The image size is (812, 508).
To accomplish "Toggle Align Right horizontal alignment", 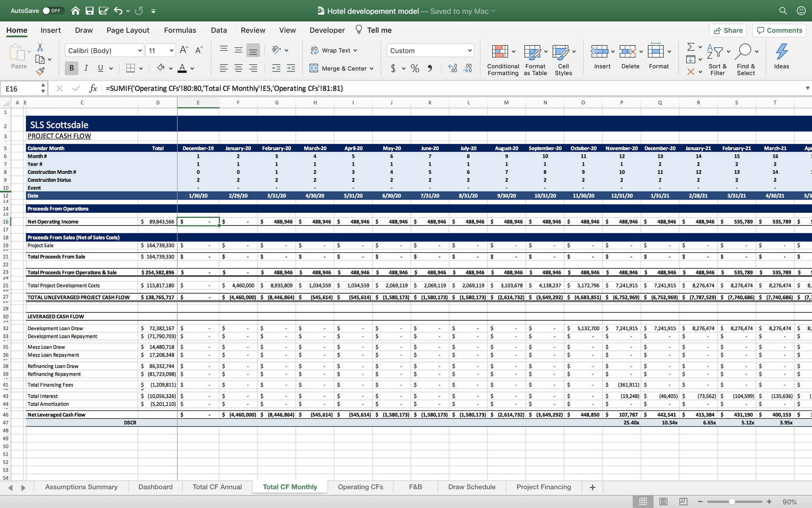I will 253,68.
